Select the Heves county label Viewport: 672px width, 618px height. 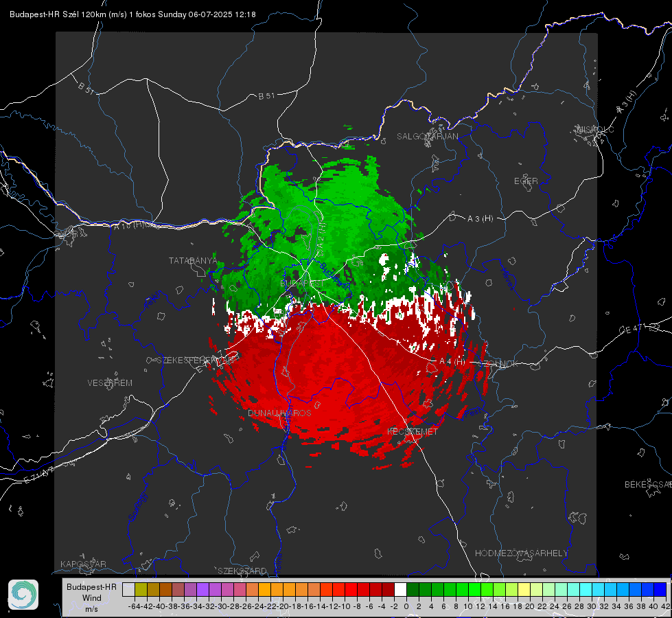pyautogui.click(x=507, y=278)
